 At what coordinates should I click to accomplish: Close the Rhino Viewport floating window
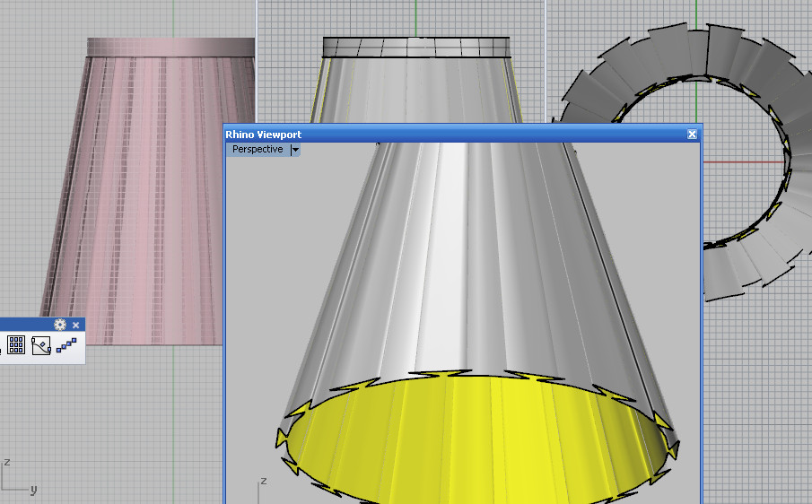click(692, 134)
